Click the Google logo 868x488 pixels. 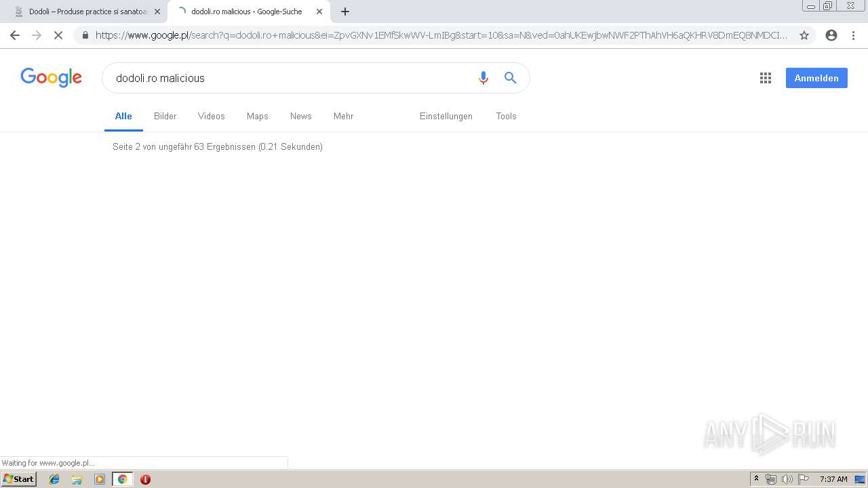(x=51, y=77)
